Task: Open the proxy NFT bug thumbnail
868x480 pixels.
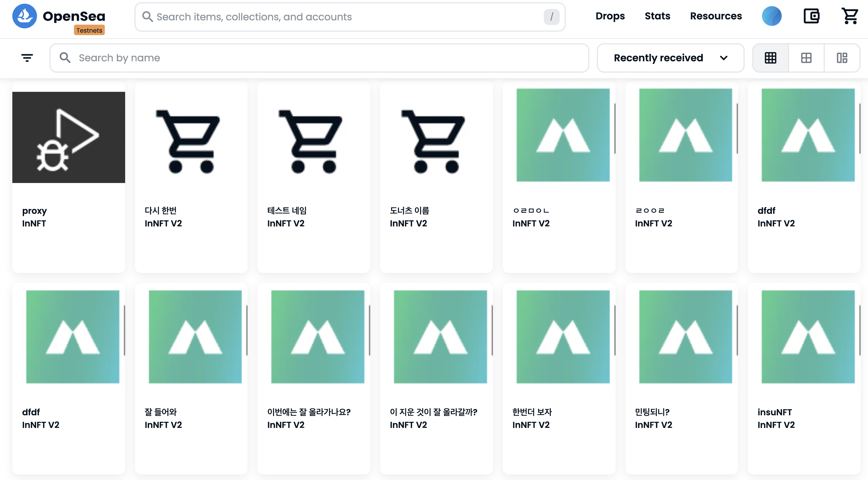Action: [x=68, y=137]
